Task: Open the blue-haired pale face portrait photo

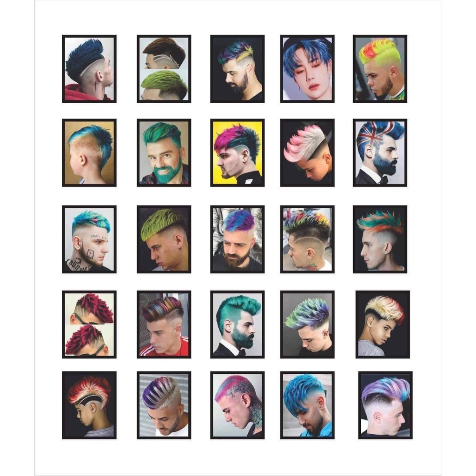Action: point(307,69)
